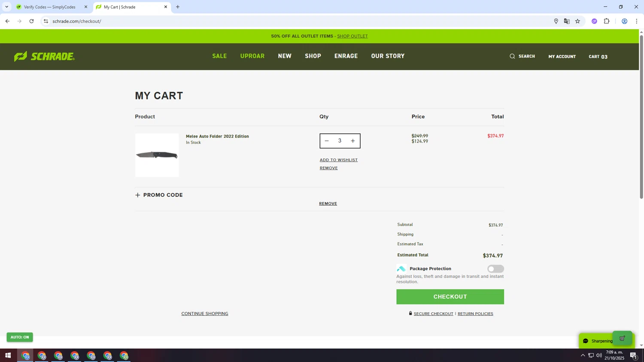Image resolution: width=644 pixels, height=362 pixels.
Task: Open the SALE menu
Action: (x=219, y=56)
